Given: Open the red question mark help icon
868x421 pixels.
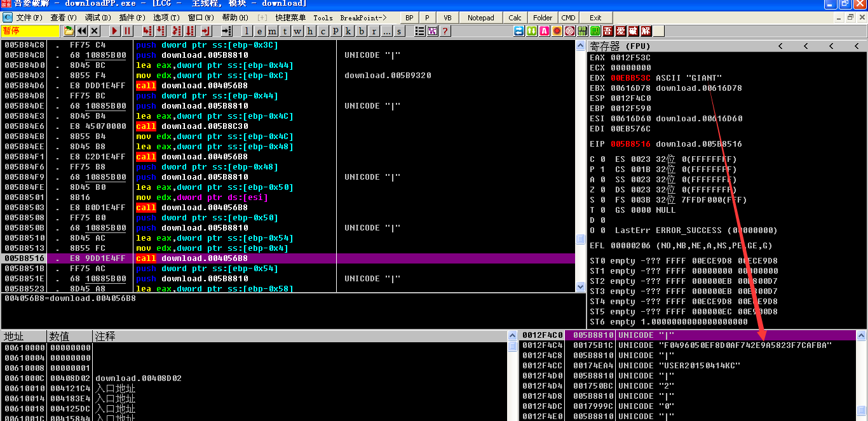Looking at the screenshot, I should 445,30.
